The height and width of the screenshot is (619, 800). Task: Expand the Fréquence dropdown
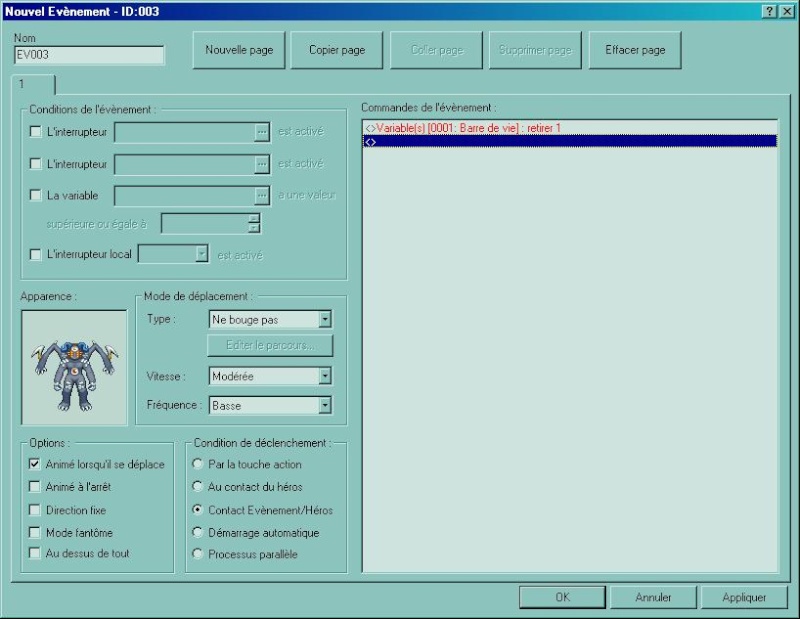click(x=324, y=406)
